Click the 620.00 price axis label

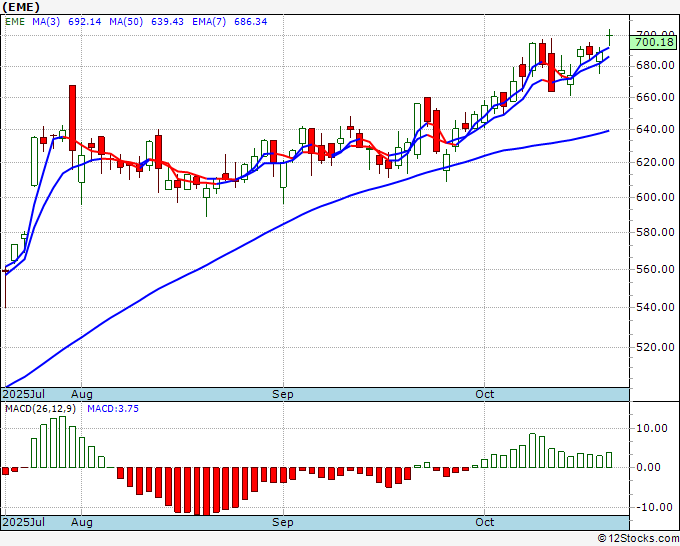coord(655,162)
